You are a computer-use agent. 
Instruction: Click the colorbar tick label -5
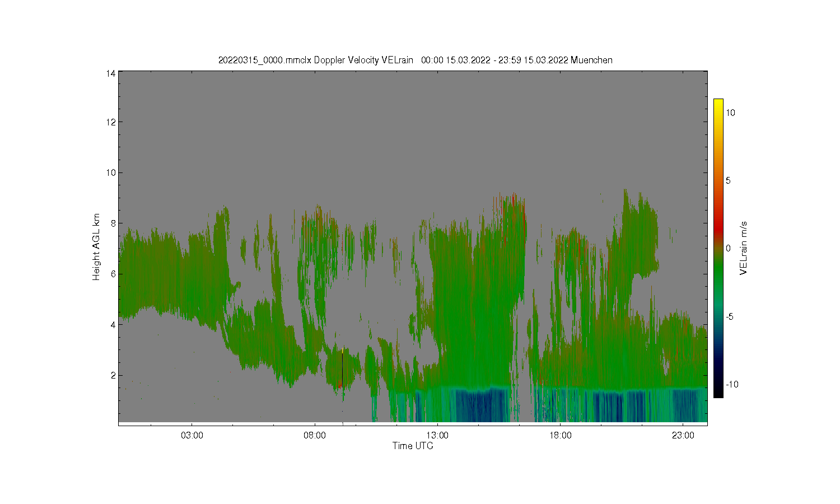pos(730,316)
